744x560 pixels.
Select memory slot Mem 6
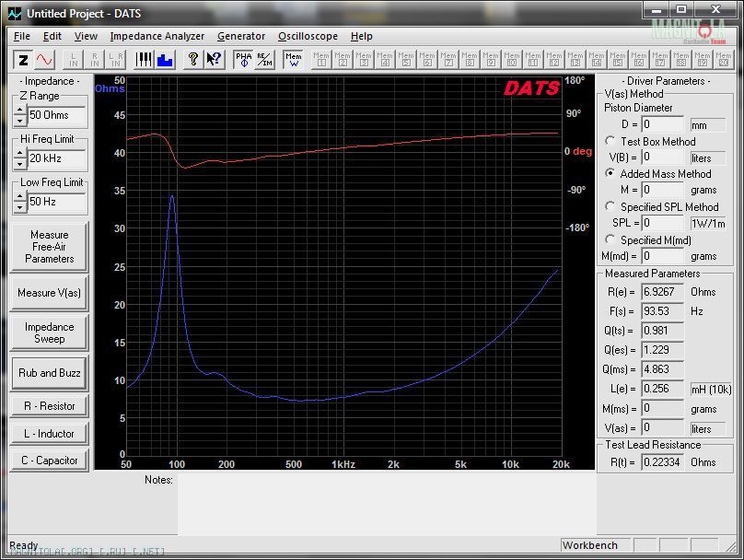(427, 60)
